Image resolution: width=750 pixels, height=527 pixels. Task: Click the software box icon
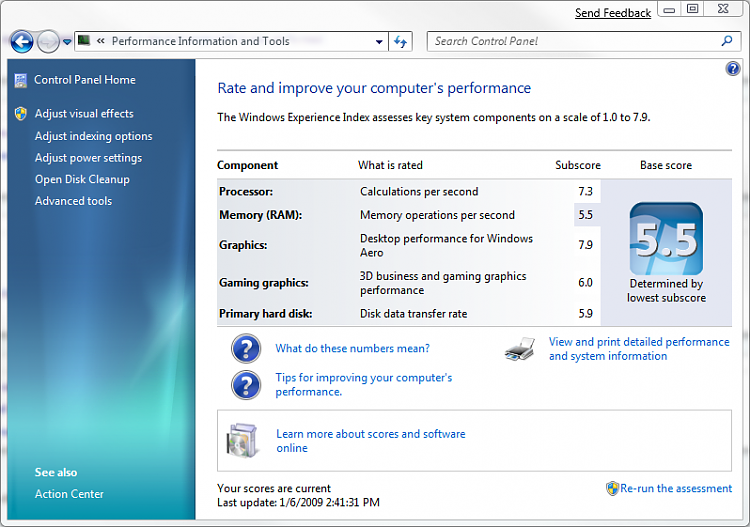[242, 440]
